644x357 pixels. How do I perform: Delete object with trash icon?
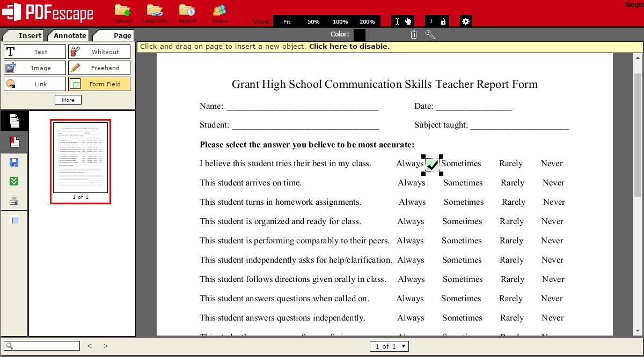[413, 35]
